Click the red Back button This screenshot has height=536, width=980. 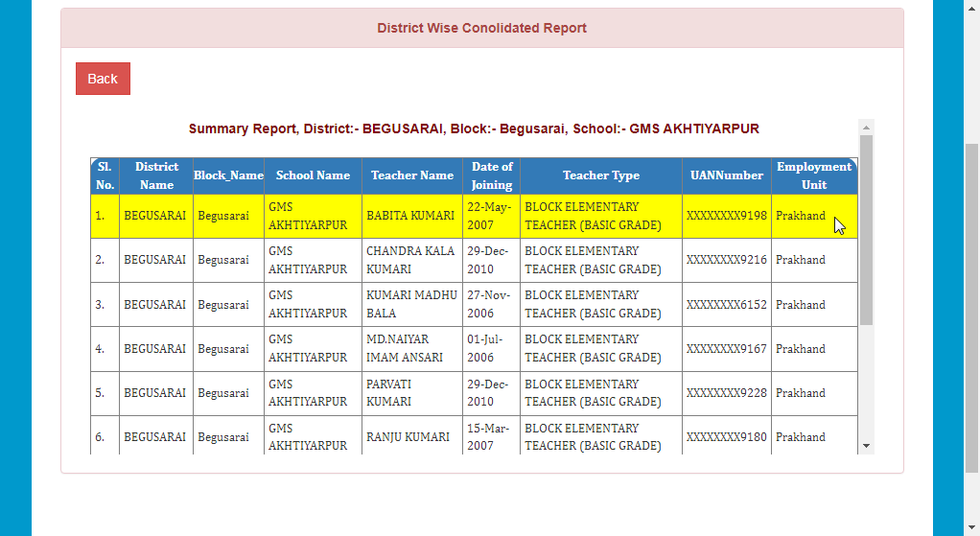click(104, 79)
